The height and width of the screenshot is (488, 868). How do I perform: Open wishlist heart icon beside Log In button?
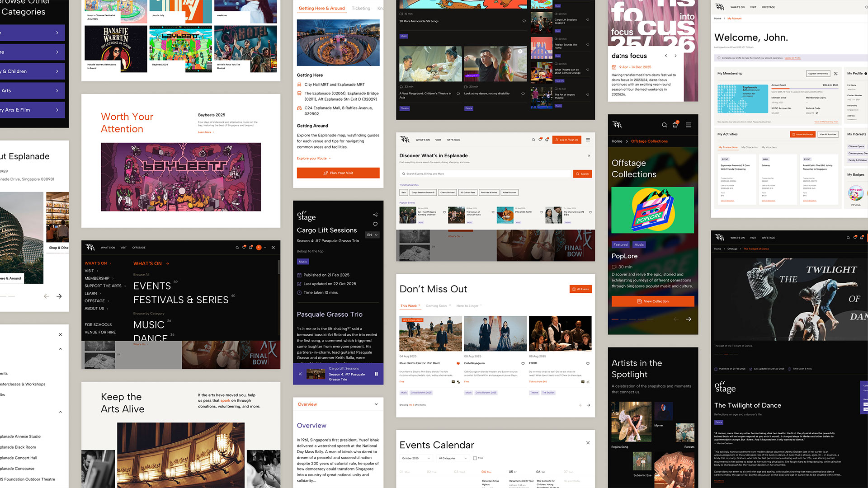(540, 140)
